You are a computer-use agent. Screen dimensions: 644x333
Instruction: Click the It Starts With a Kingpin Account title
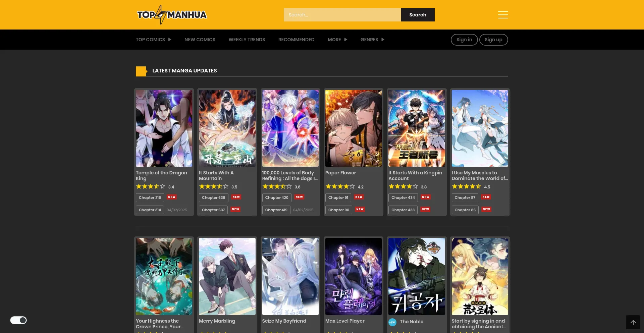tap(415, 175)
